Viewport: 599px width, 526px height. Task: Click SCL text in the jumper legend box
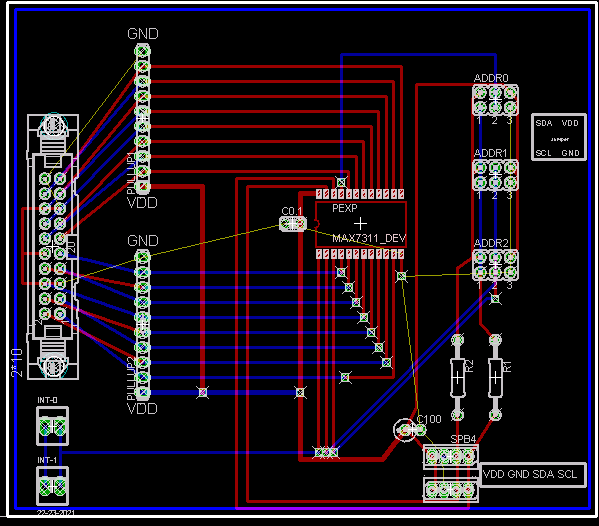click(543, 153)
